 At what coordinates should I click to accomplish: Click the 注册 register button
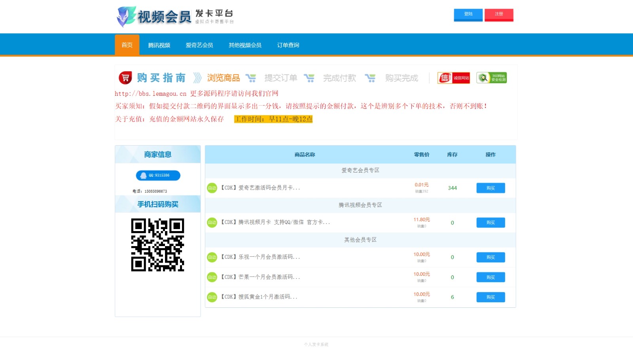click(499, 15)
